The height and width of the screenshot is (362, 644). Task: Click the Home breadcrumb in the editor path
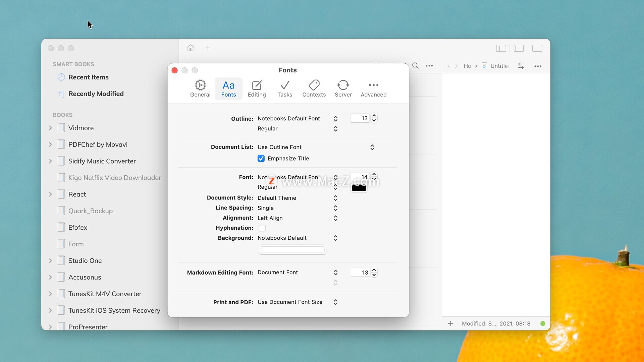click(468, 66)
